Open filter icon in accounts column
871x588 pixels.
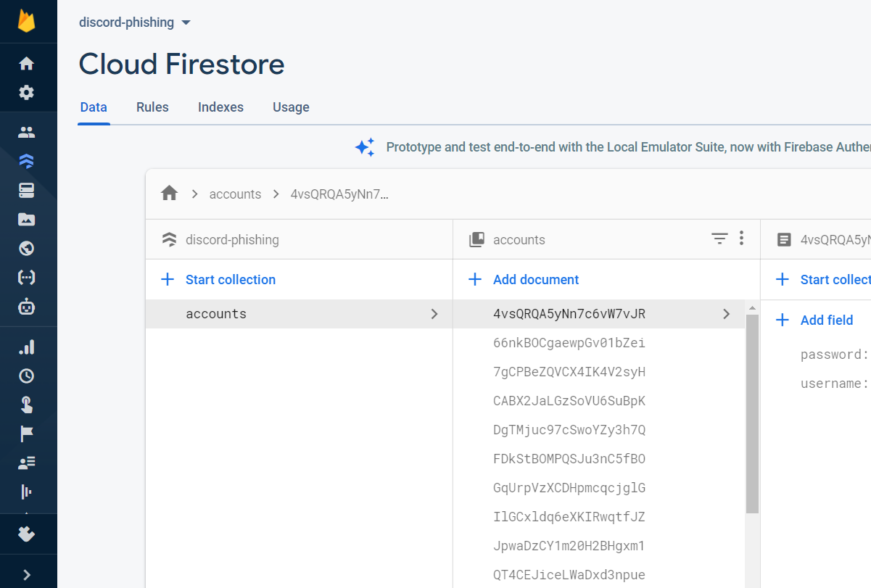pyautogui.click(x=719, y=239)
